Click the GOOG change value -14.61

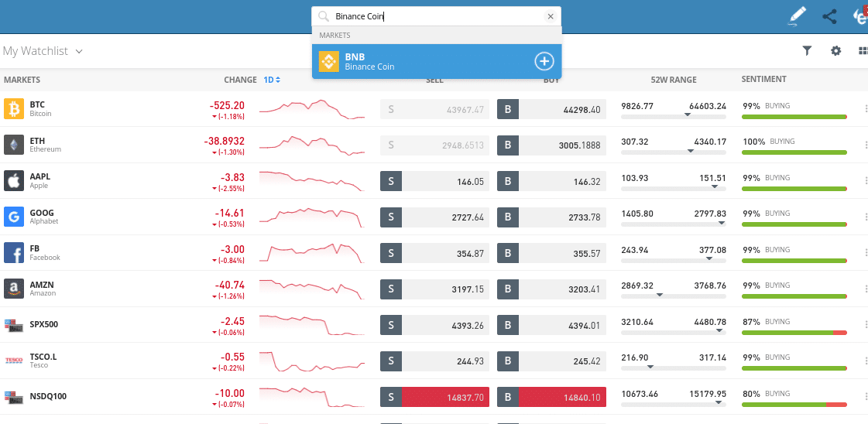tap(230, 213)
